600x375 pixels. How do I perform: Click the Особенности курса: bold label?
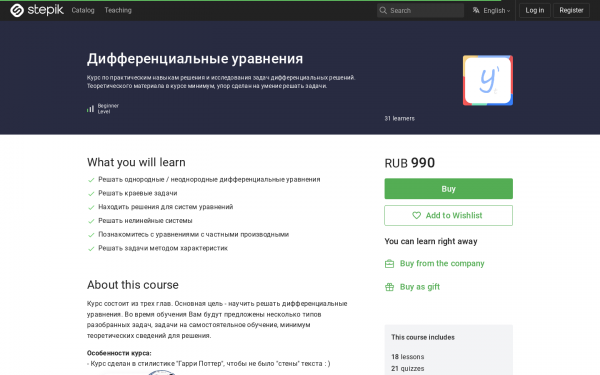click(x=119, y=353)
